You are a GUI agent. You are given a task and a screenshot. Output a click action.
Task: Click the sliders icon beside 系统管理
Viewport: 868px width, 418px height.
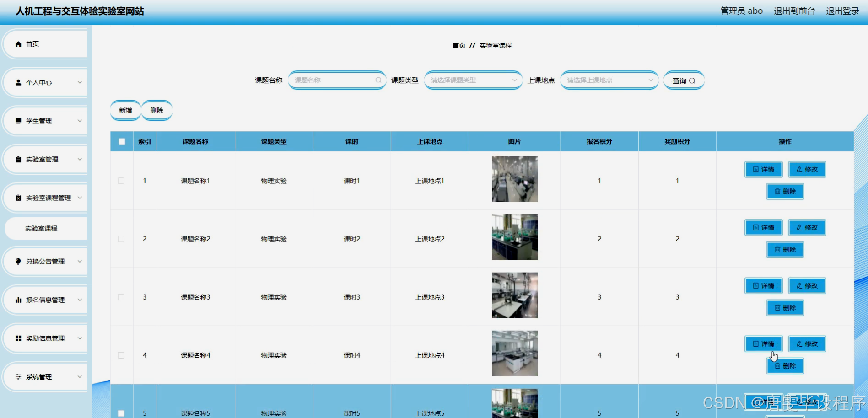tap(18, 376)
